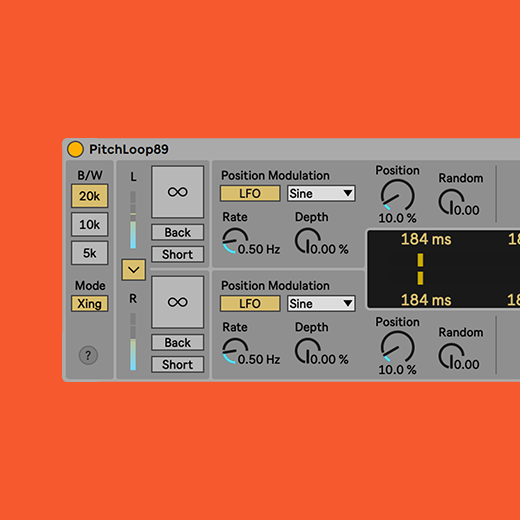
Task: Click the right channel Short button
Action: [x=178, y=364]
